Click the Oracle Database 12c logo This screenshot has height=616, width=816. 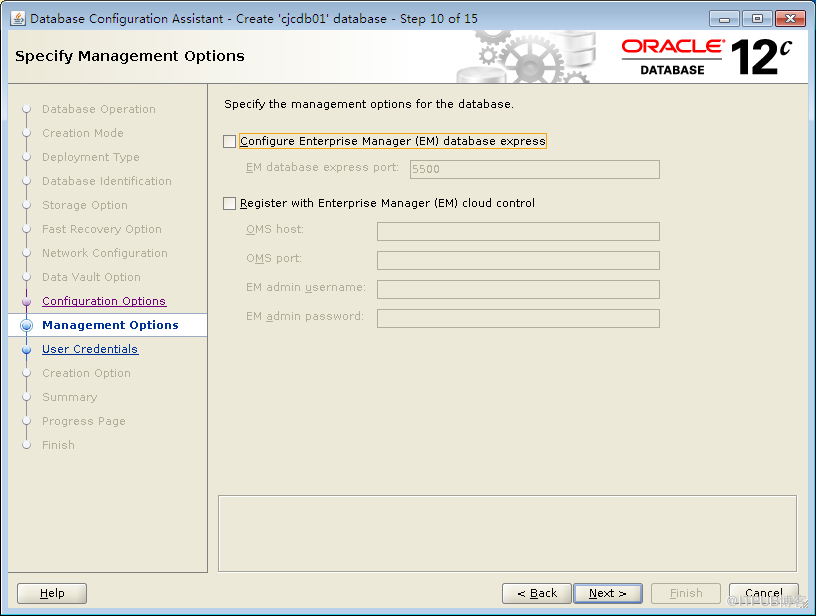coord(707,57)
